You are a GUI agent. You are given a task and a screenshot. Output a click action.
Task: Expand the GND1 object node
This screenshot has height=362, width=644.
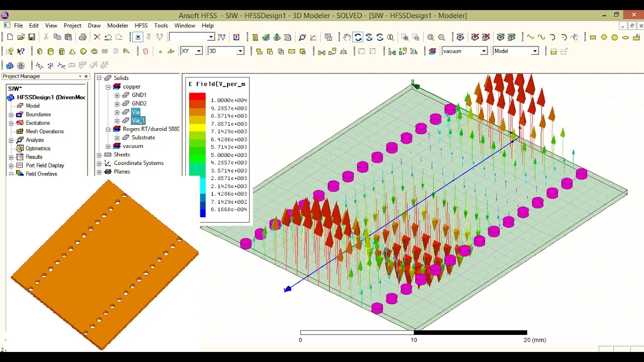[x=117, y=96]
